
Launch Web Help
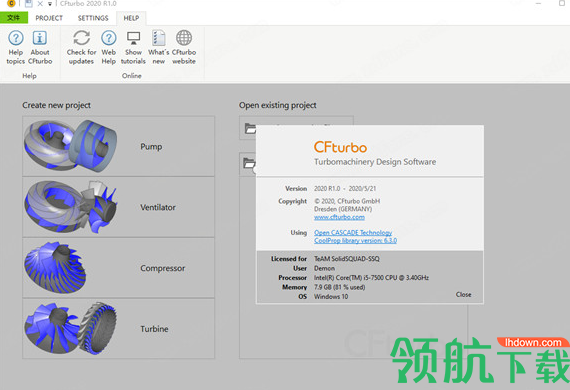109,47
